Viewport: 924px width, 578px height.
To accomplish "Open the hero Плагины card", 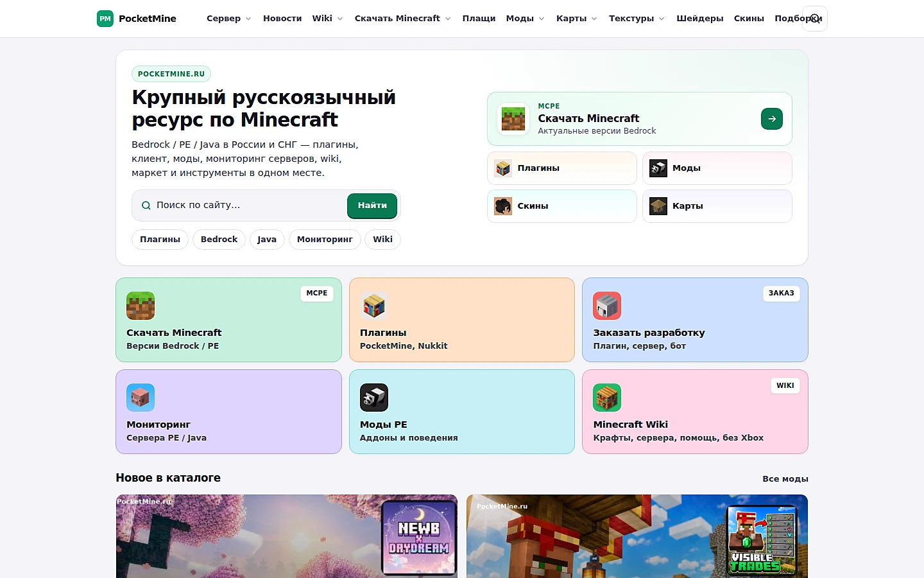I will (x=562, y=168).
